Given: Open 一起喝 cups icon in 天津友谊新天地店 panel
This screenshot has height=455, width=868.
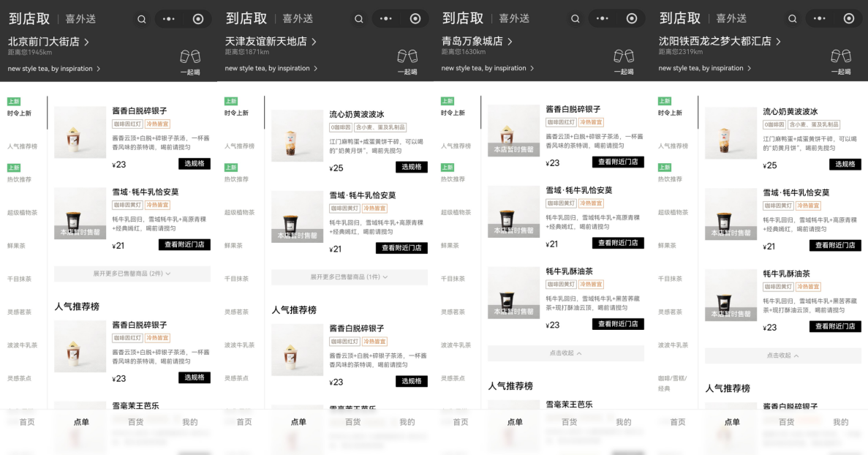Looking at the screenshot, I should click(407, 56).
